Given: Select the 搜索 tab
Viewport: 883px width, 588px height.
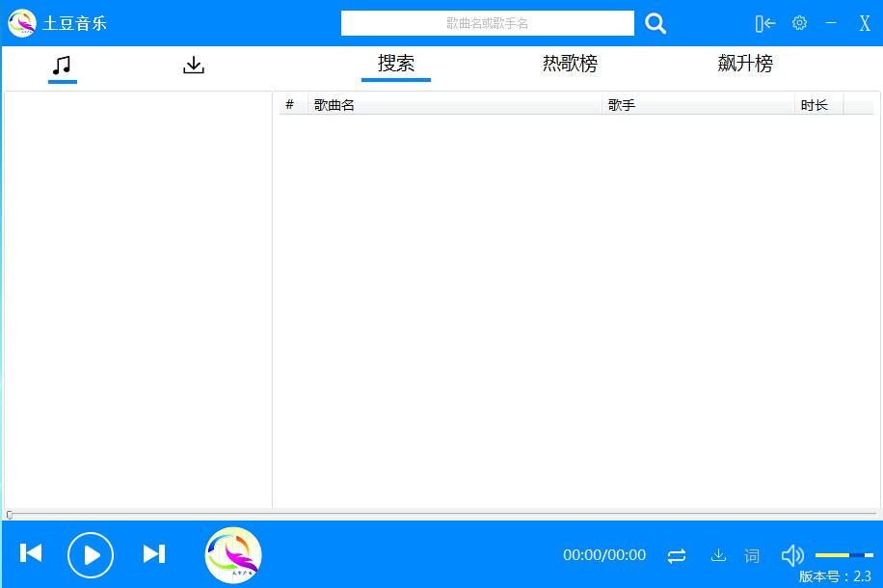Looking at the screenshot, I should 395,64.
